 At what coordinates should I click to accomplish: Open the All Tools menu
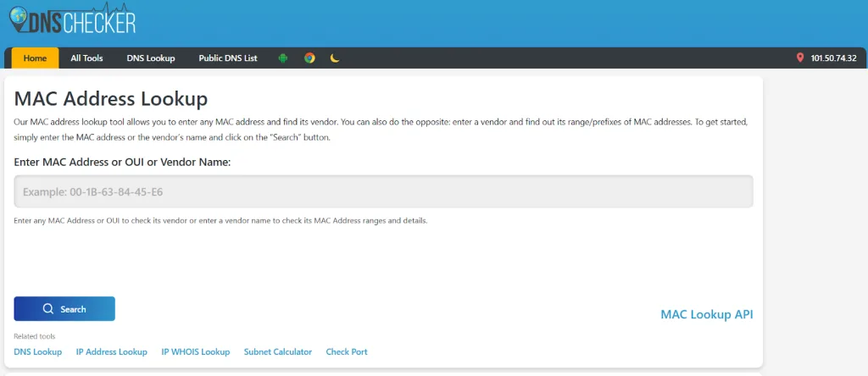click(x=86, y=58)
